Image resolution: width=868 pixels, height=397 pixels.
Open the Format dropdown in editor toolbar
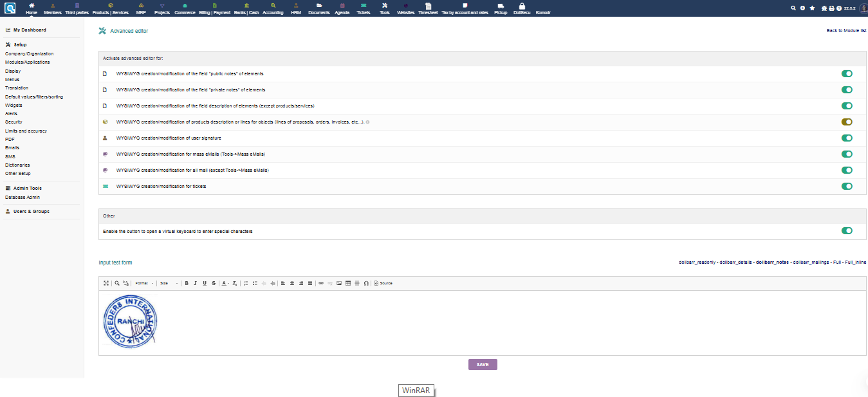pyautogui.click(x=144, y=283)
